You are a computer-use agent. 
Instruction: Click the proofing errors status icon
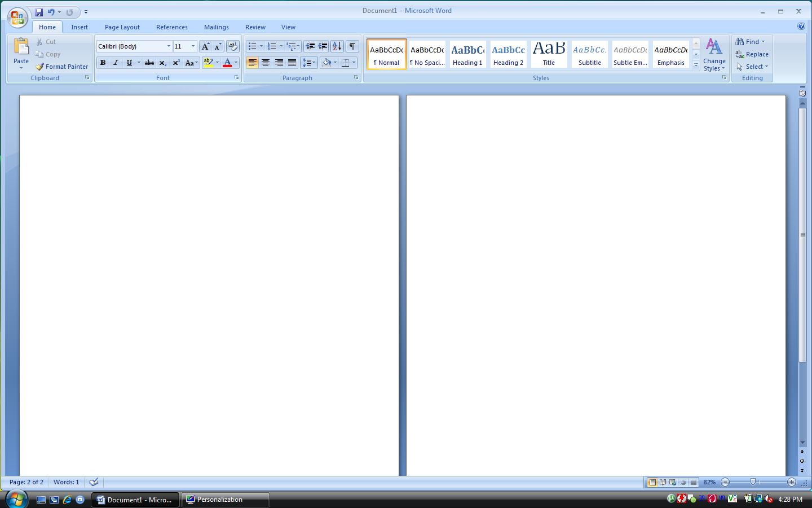[x=94, y=482]
